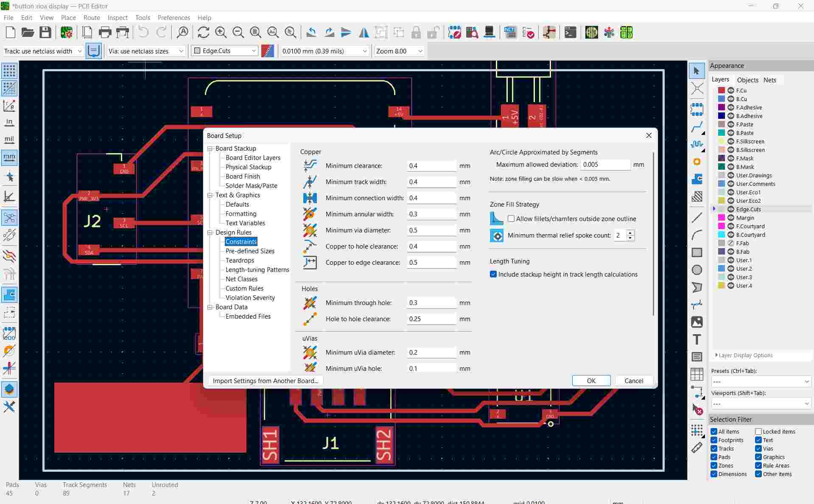Select the Draw Circle tool
Image resolution: width=814 pixels, height=504 pixels.
tap(697, 270)
